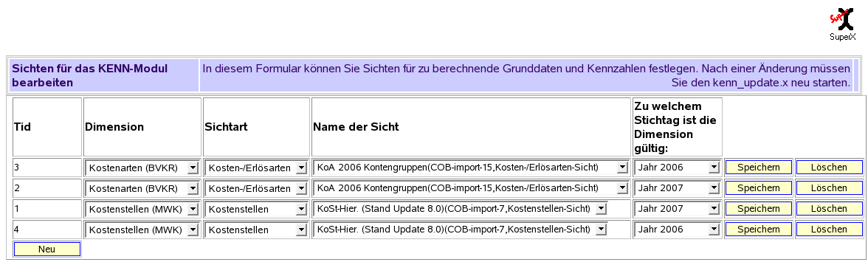This screenshot has height=279, width=868.
Task: Save the row with Tid 1
Action: [759, 210]
